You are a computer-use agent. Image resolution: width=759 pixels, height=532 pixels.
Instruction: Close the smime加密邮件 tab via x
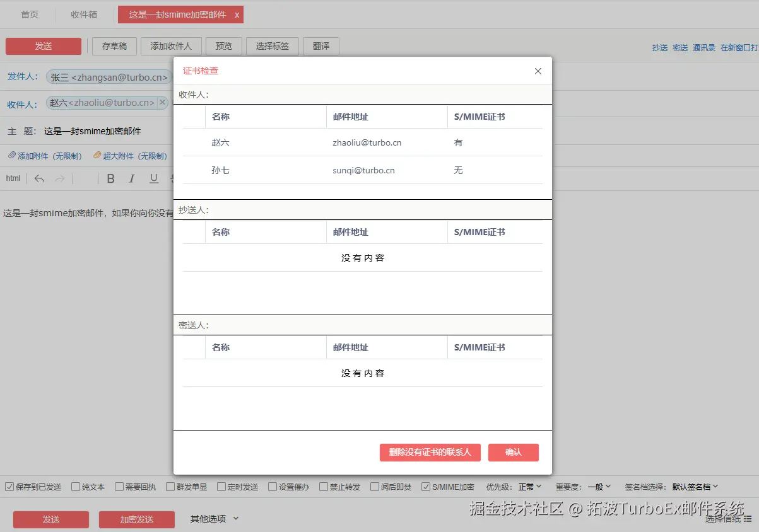tap(237, 15)
